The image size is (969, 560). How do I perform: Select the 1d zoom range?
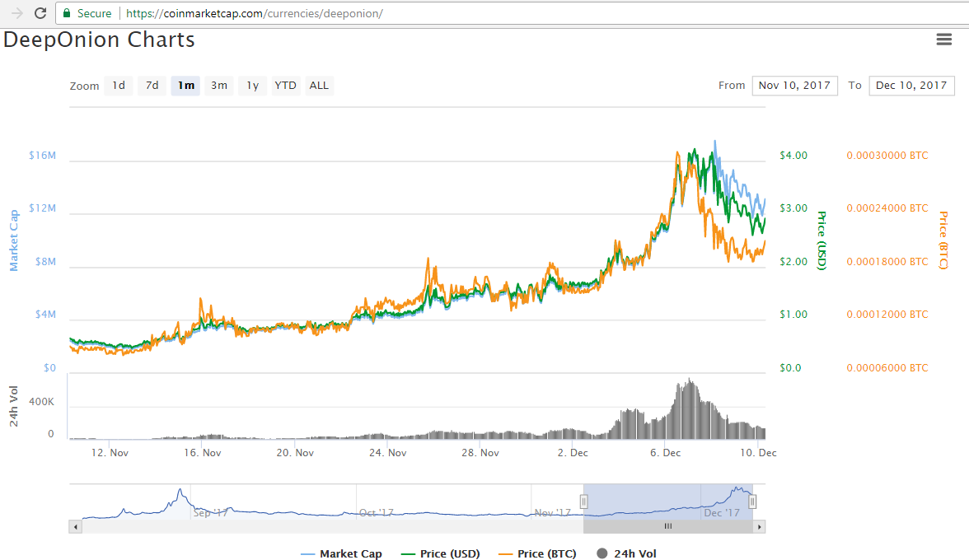[x=119, y=85]
